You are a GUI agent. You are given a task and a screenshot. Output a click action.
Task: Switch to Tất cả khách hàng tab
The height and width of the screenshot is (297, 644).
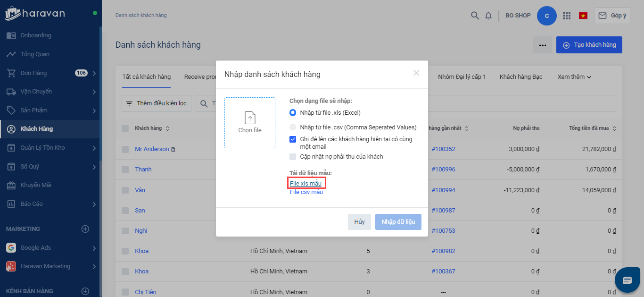pyautogui.click(x=146, y=76)
